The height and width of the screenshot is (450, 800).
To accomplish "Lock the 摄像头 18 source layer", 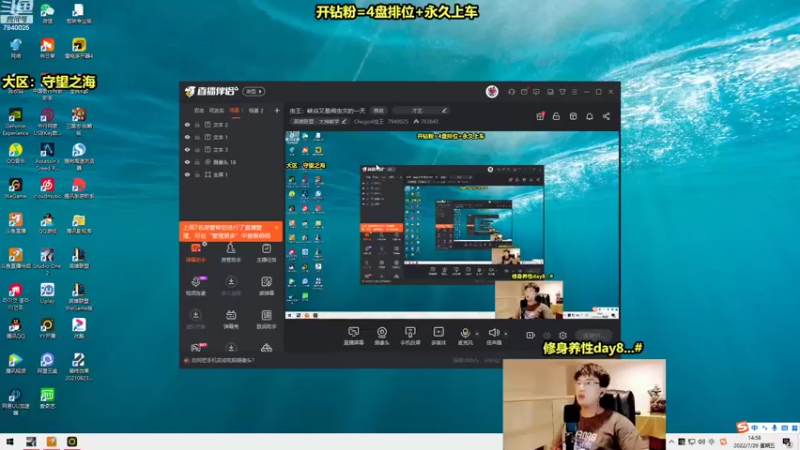I will pos(197,162).
